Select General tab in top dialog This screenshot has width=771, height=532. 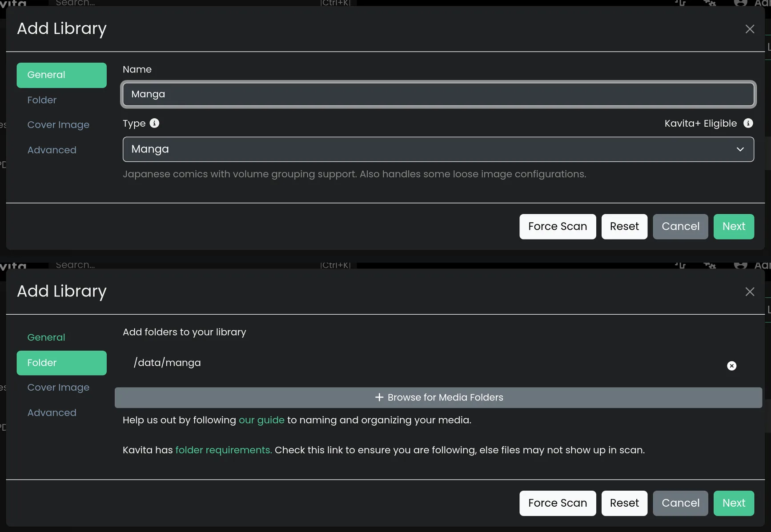point(62,75)
